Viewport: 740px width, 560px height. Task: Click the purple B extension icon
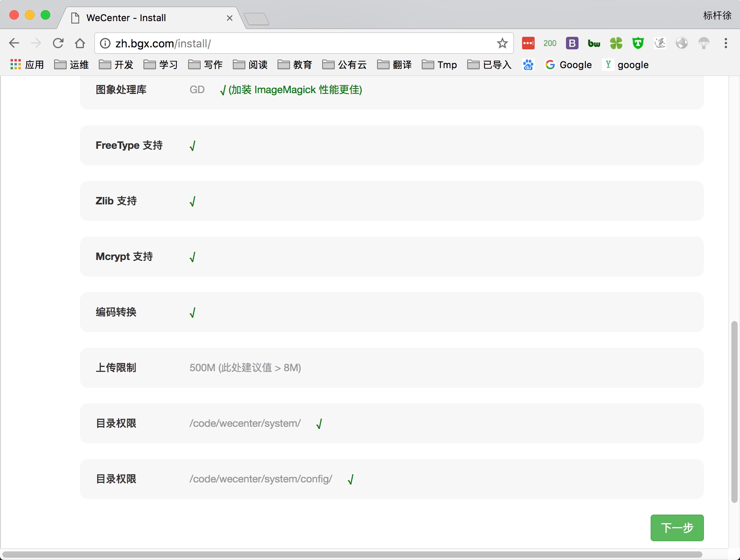coord(572,43)
